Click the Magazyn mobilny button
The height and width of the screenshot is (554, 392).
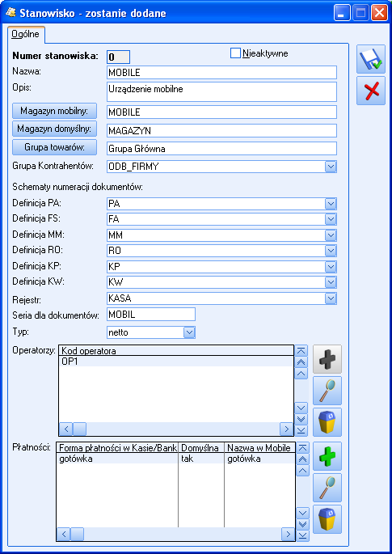pos(54,111)
